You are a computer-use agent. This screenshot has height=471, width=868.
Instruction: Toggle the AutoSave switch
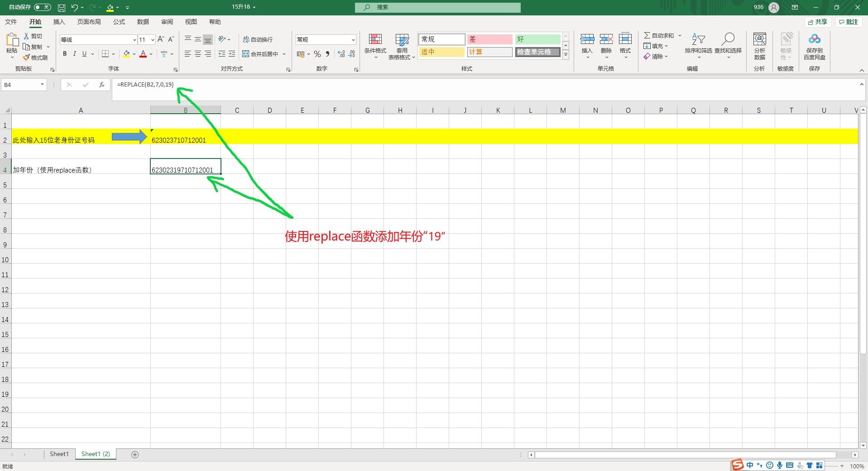coord(42,7)
